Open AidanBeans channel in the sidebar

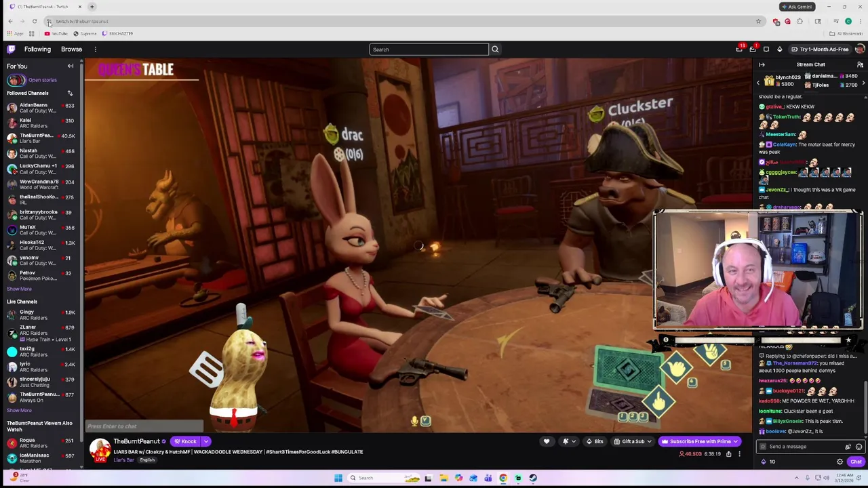pos(41,108)
